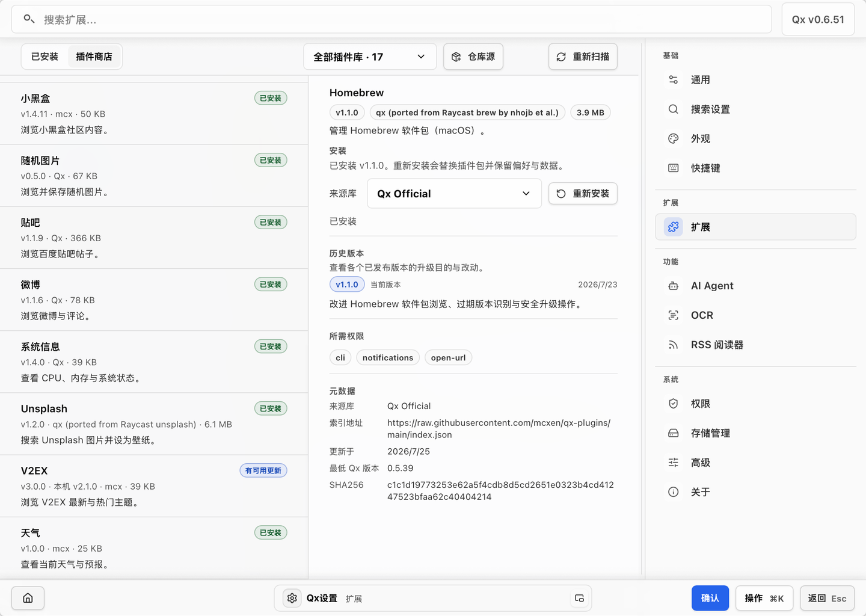
Task: Click the sliders icon beside 通用
Action: [674, 80]
